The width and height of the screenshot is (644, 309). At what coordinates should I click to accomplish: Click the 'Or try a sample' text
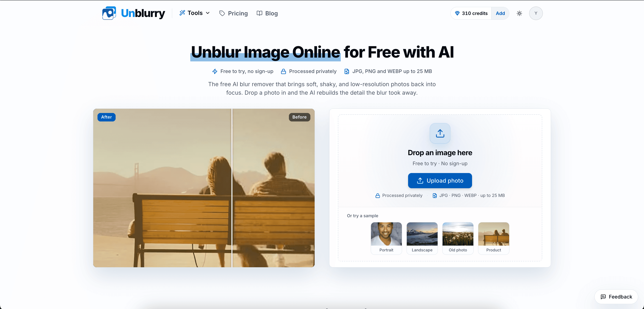(362, 216)
